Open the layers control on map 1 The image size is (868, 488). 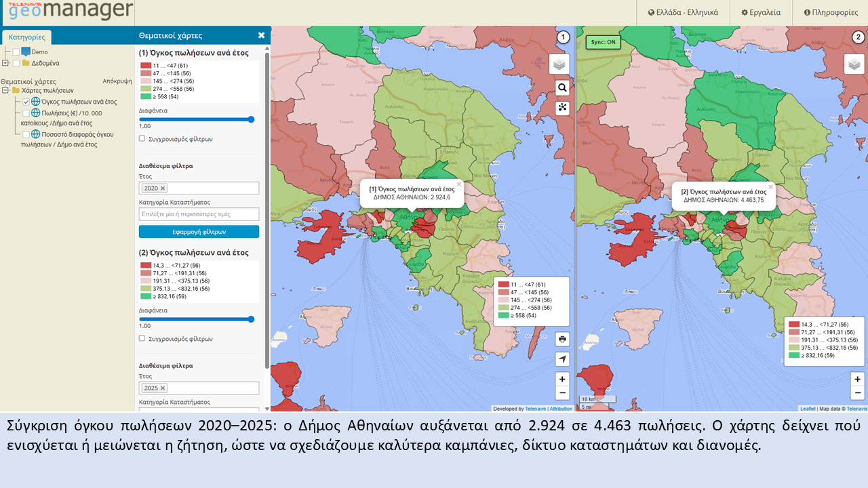pyautogui.click(x=559, y=64)
